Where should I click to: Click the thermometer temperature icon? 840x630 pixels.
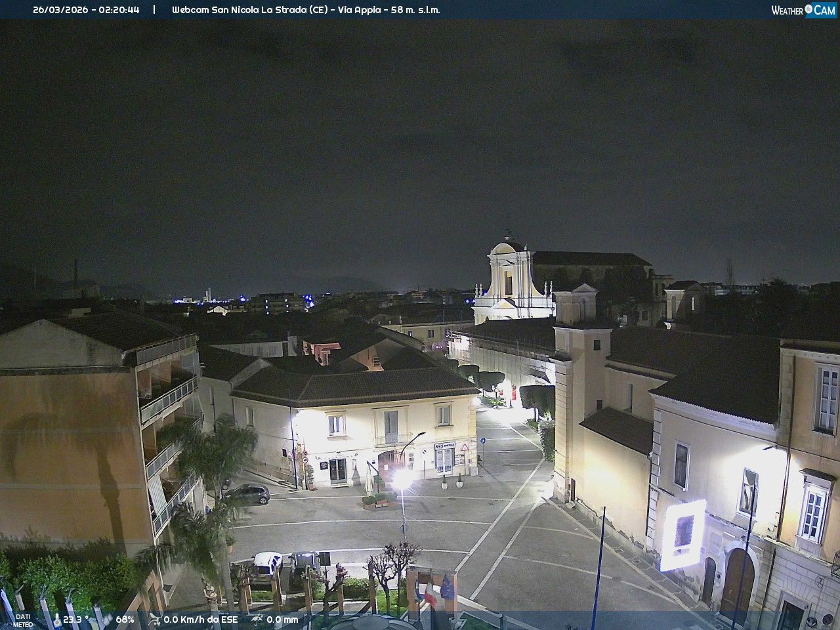tap(56, 619)
